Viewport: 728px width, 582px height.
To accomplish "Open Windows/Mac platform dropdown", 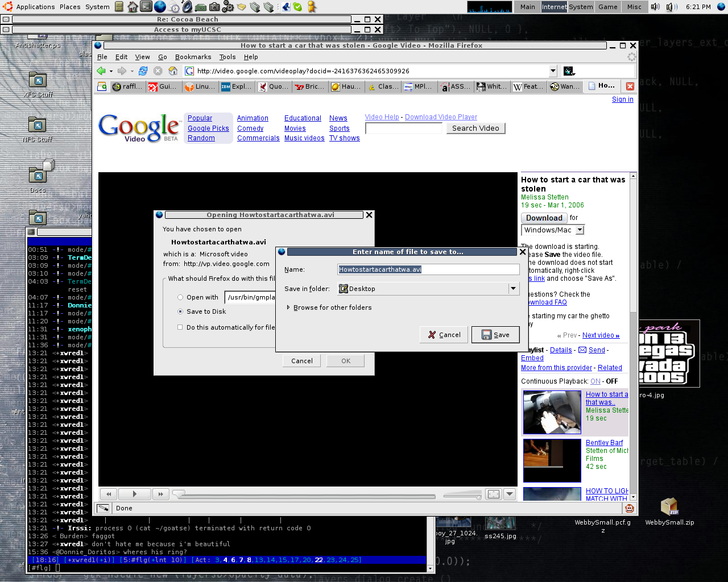I will (x=553, y=230).
